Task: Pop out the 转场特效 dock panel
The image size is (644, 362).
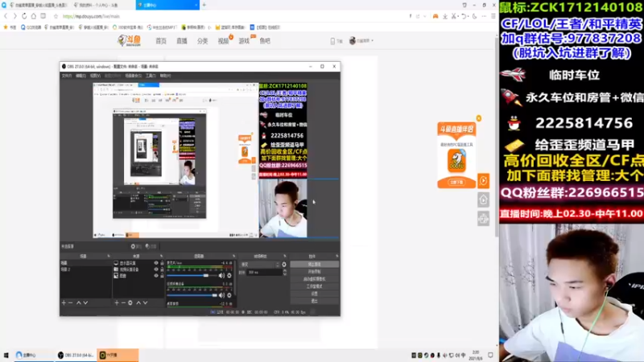Action: [x=285, y=256]
